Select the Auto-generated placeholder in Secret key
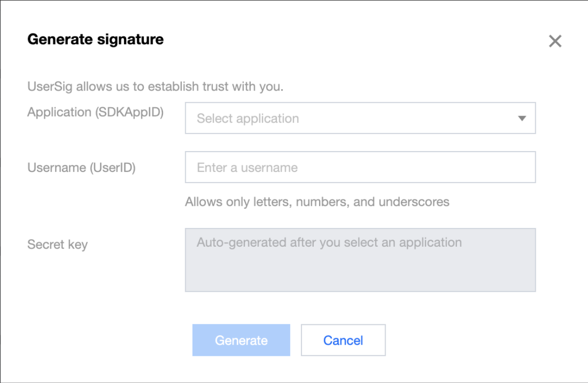This screenshot has height=383, width=588. pos(329,243)
